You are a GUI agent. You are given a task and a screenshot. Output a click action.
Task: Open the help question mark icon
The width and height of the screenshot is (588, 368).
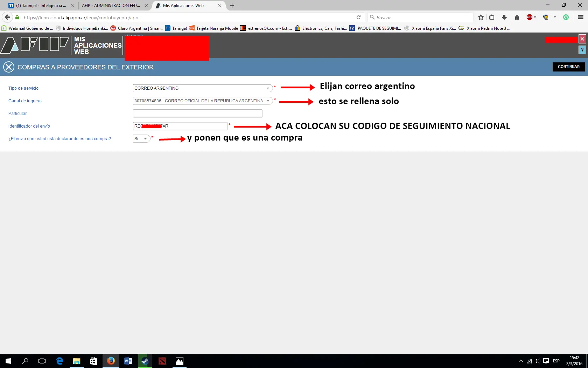point(582,50)
